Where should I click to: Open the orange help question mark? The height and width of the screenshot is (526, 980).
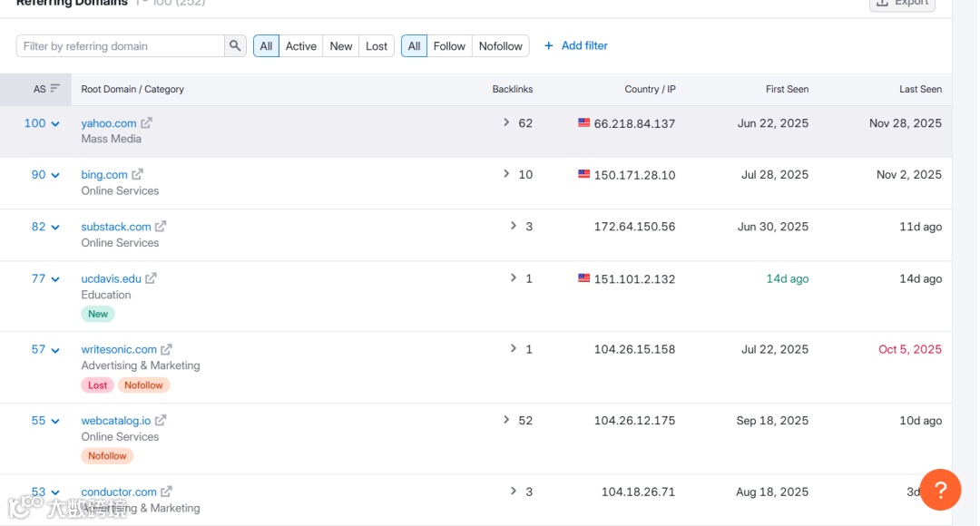pos(941,491)
